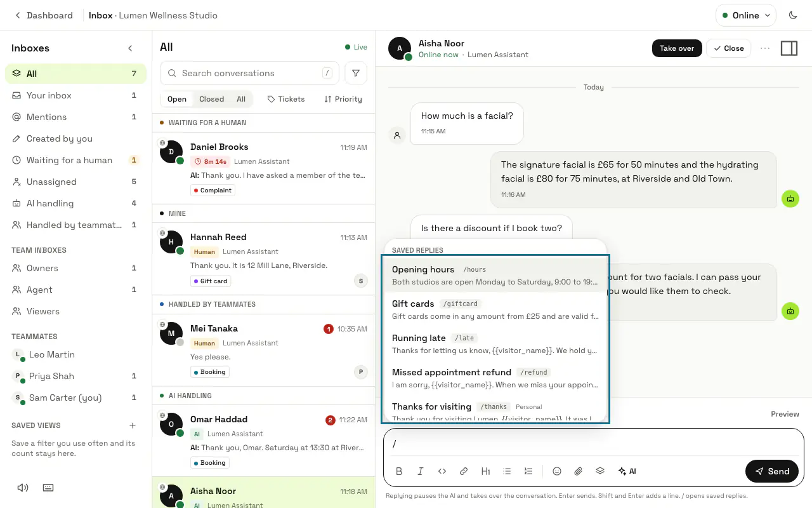Image resolution: width=812 pixels, height=508 pixels.
Task: Apply italic formatting in the composer
Action: click(421, 471)
